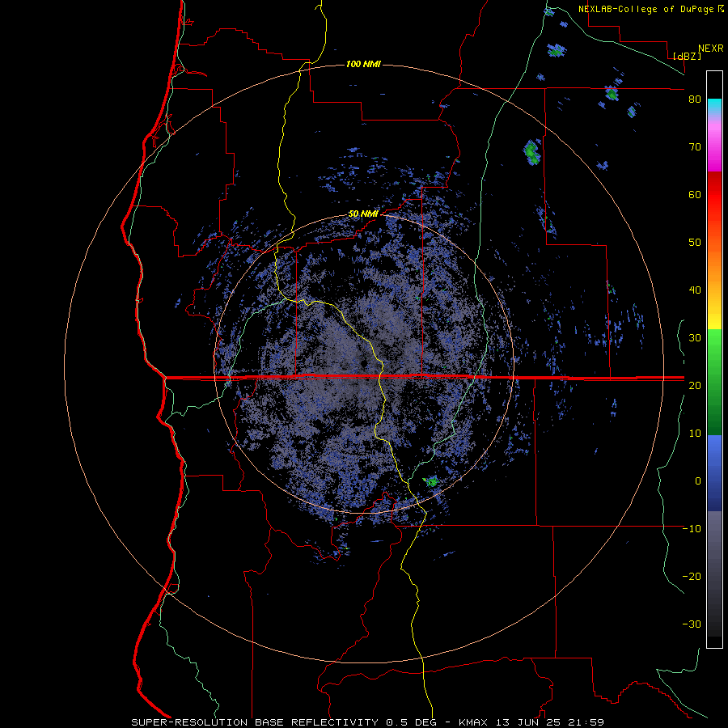Click the cyan top segment of color bar
This screenshot has width=728, height=728.
click(714, 104)
